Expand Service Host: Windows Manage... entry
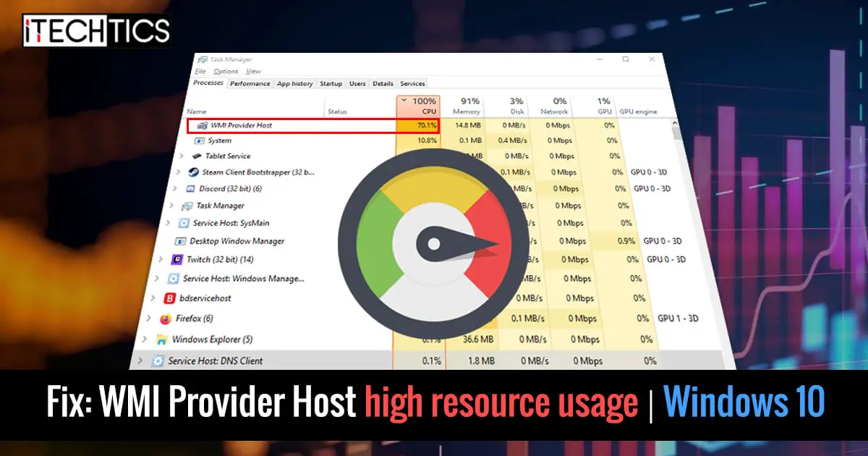 coord(156,278)
